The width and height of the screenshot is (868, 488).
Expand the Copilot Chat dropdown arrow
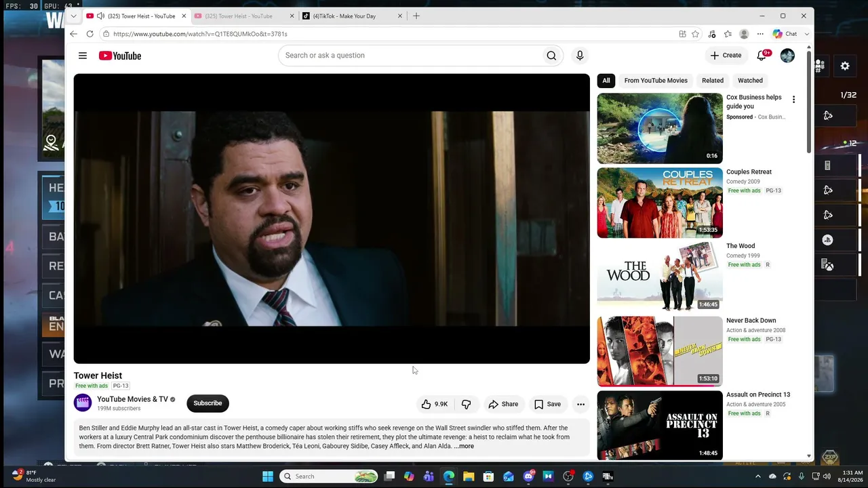pyautogui.click(x=806, y=34)
